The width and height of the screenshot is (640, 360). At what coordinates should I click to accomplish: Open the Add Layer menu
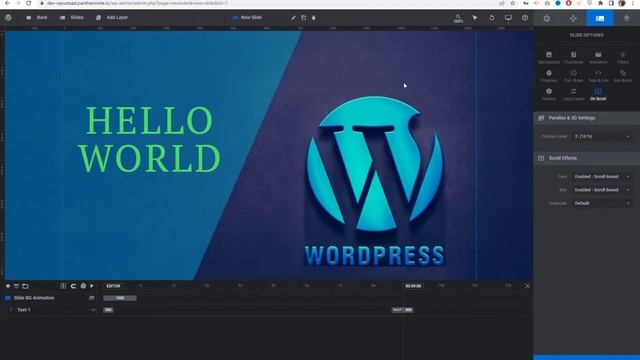112,18
